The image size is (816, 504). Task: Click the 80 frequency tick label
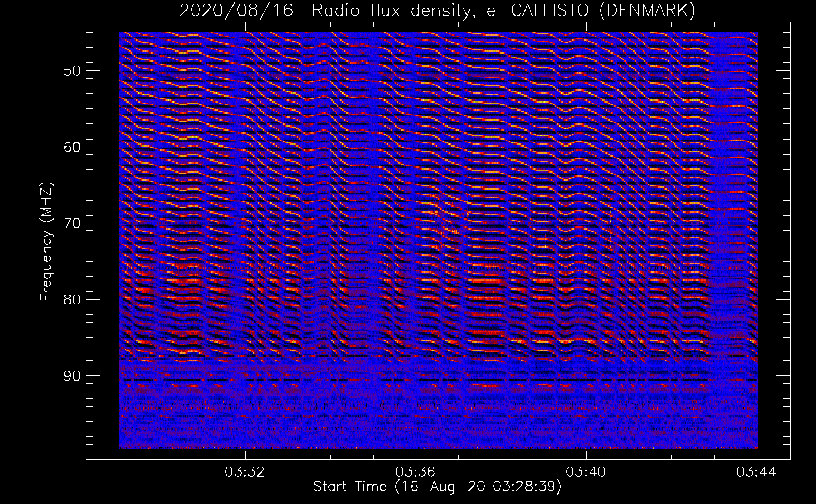(x=72, y=299)
